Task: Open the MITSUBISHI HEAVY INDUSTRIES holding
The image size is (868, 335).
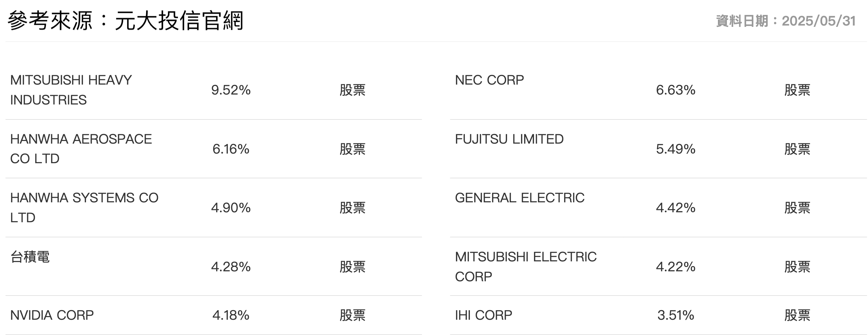Action: (214, 90)
